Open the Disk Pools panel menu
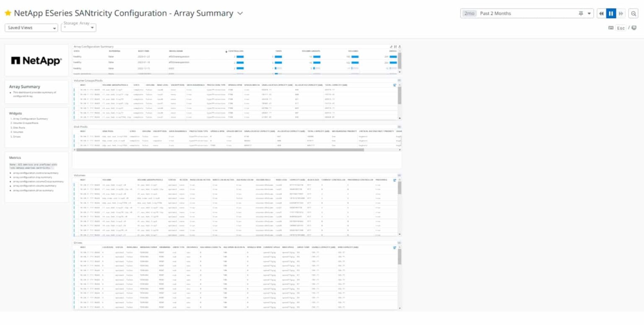 pyautogui.click(x=398, y=126)
